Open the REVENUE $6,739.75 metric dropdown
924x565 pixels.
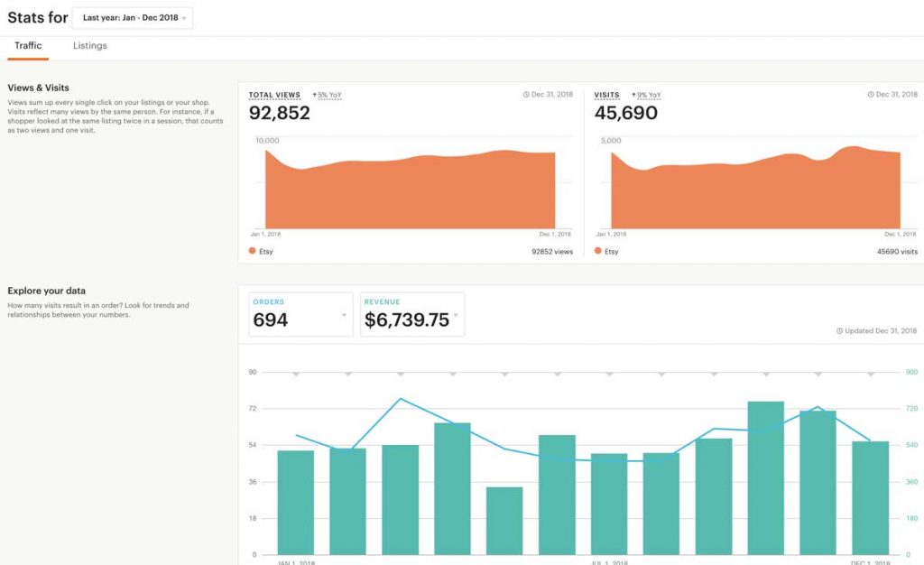(x=411, y=314)
